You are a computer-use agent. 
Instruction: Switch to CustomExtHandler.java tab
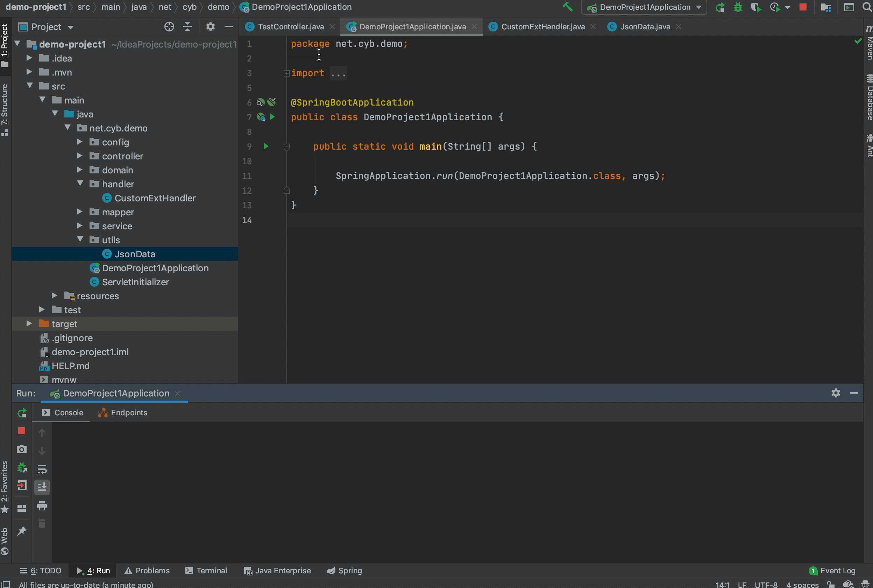(x=542, y=27)
